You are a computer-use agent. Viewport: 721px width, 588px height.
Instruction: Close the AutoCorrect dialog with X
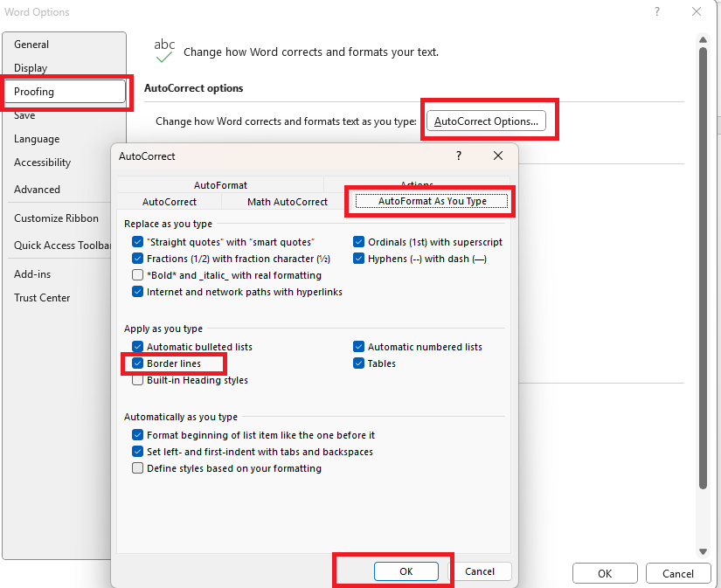498,156
